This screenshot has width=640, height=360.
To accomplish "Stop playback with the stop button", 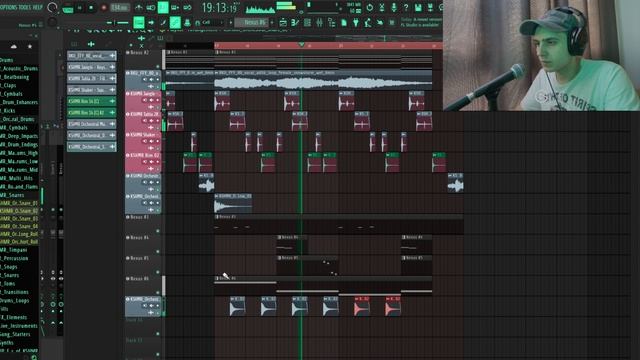I will [91, 7].
